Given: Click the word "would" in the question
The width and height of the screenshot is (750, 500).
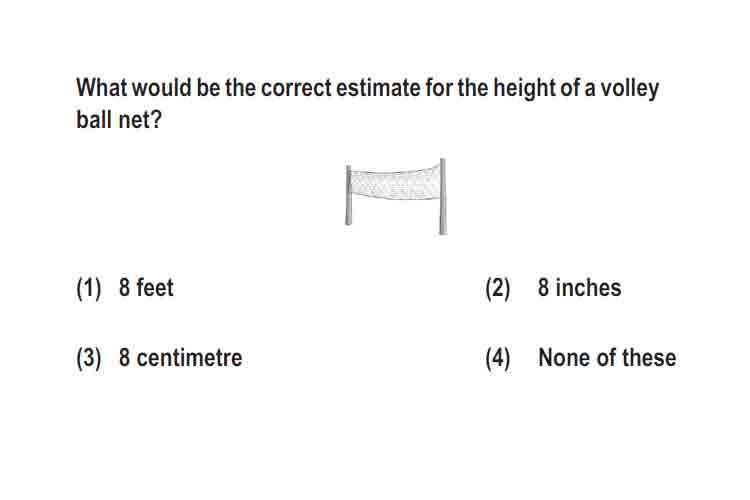Looking at the screenshot, I should pos(162,88).
